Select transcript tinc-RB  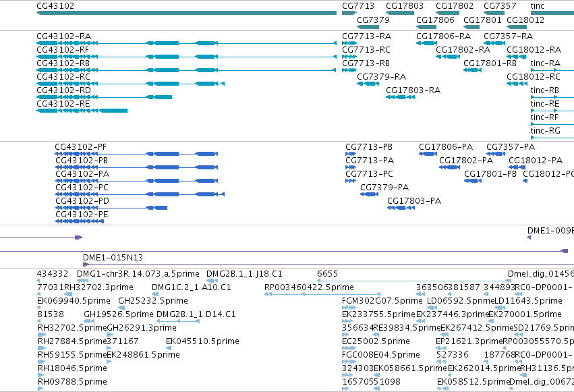point(552,97)
